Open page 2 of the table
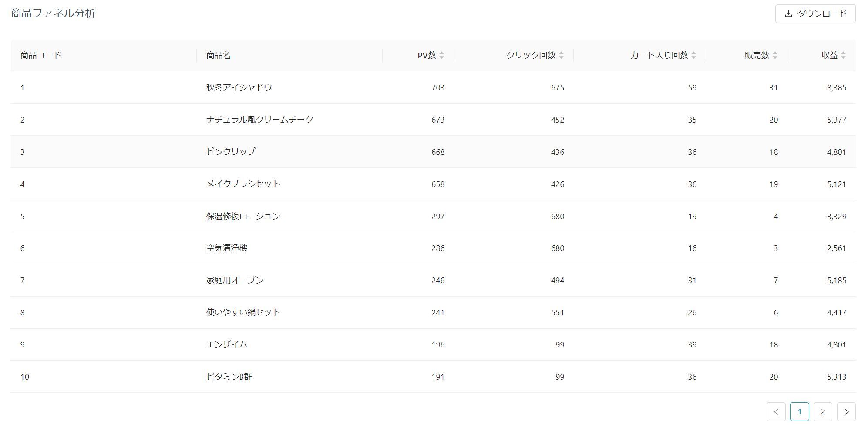This screenshot has height=431, width=868. point(823,411)
